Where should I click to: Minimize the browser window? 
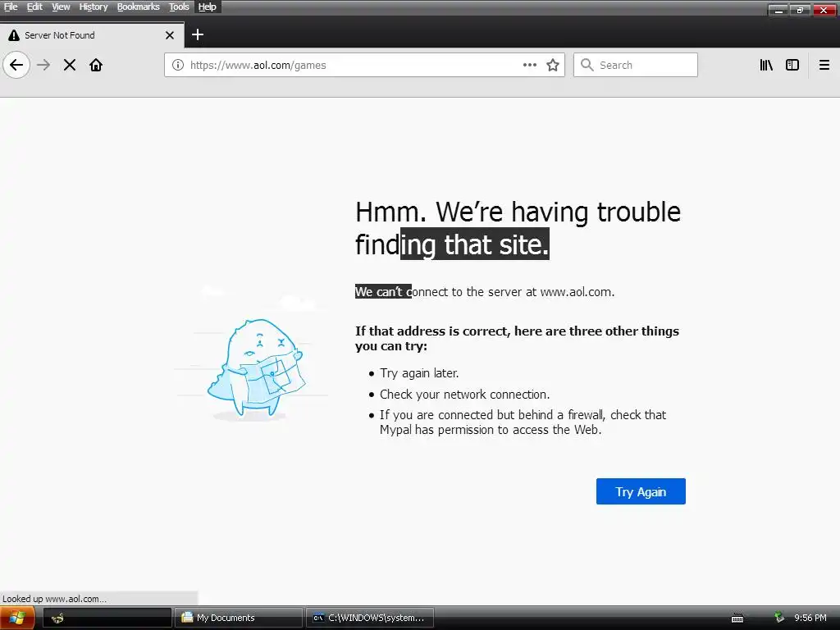click(x=779, y=10)
